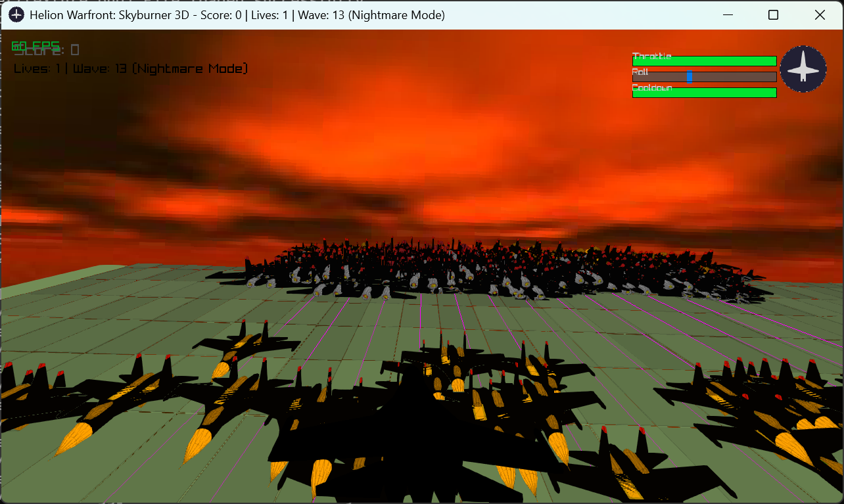The height and width of the screenshot is (504, 844).
Task: Close the Skyburner 3D game window
Action: click(820, 15)
